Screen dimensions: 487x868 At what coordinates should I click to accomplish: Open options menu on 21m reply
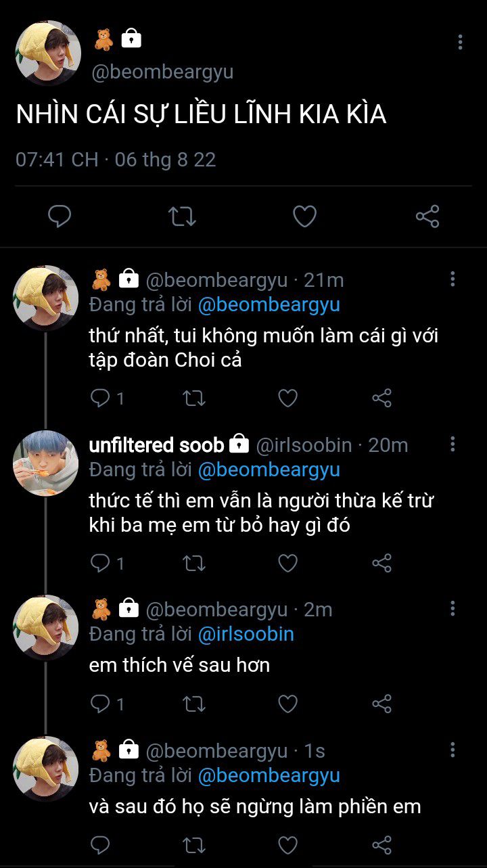pyautogui.click(x=453, y=279)
